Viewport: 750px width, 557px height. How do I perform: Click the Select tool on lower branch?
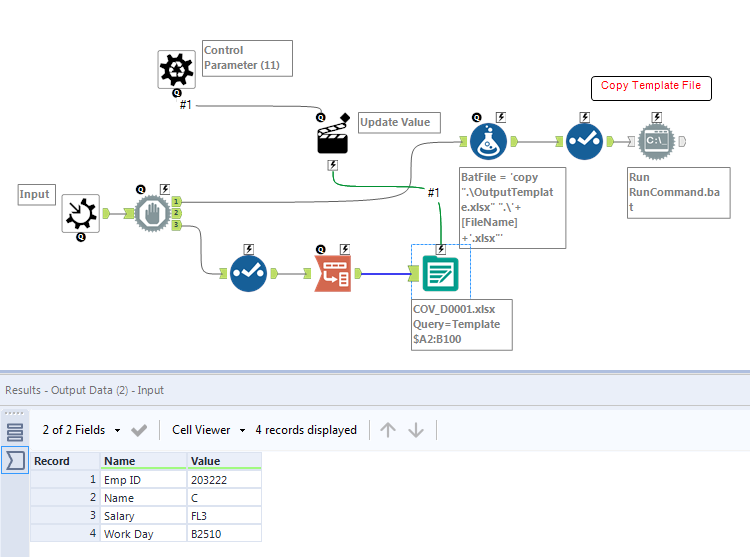click(248, 273)
